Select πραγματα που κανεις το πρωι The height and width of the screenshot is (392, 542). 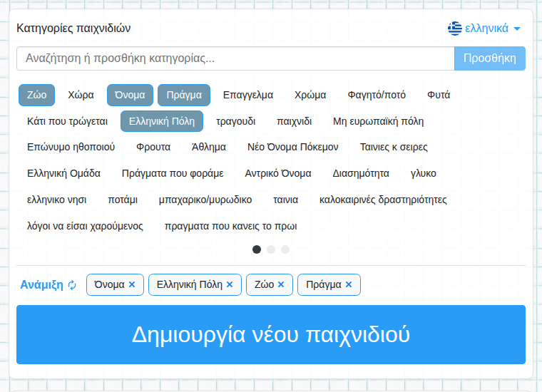pyautogui.click(x=231, y=226)
